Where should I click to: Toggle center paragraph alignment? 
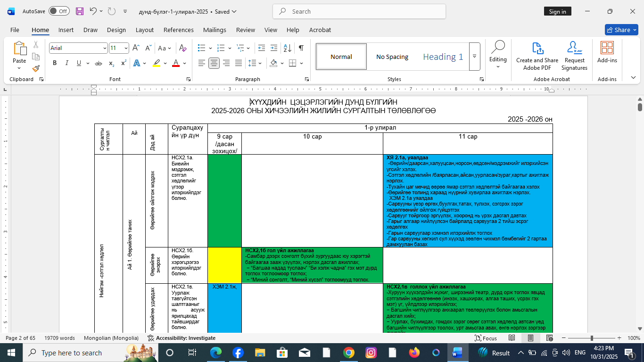[x=214, y=63]
